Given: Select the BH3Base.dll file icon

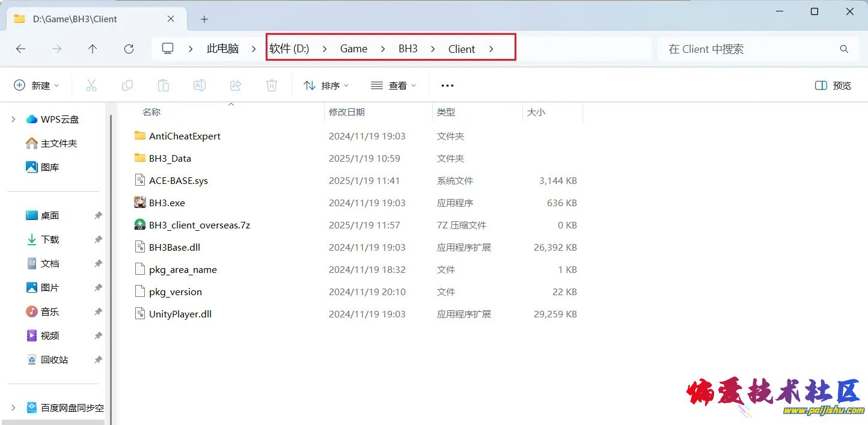Looking at the screenshot, I should coord(140,247).
